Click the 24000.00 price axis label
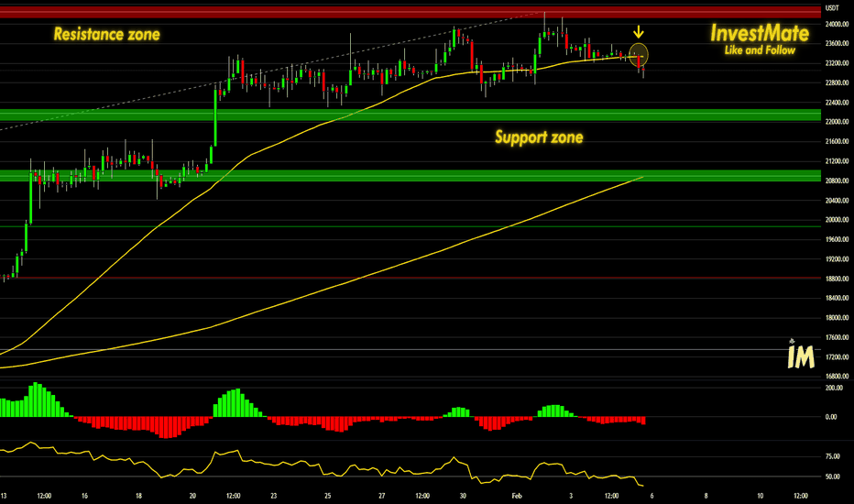Screen dimensions: 854x504 point(837,24)
